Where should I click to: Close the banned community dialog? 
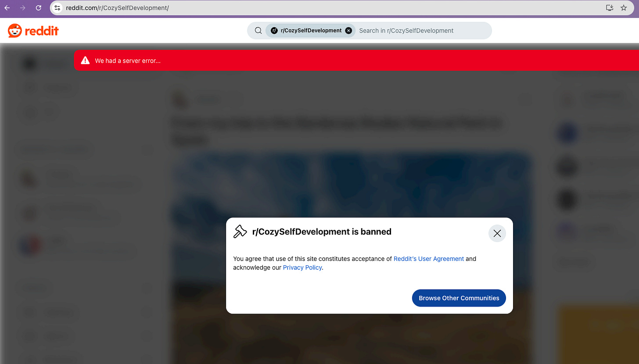tap(497, 233)
